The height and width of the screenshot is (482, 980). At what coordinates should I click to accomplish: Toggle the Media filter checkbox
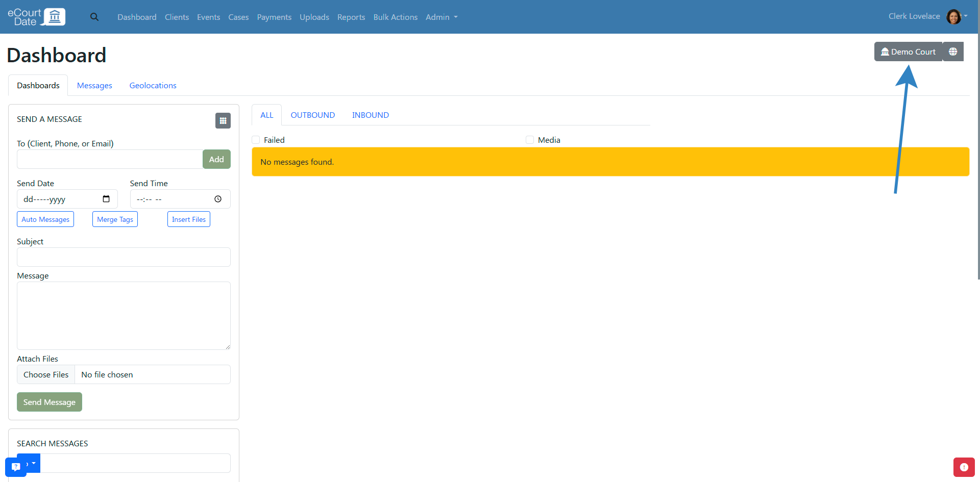click(x=530, y=140)
